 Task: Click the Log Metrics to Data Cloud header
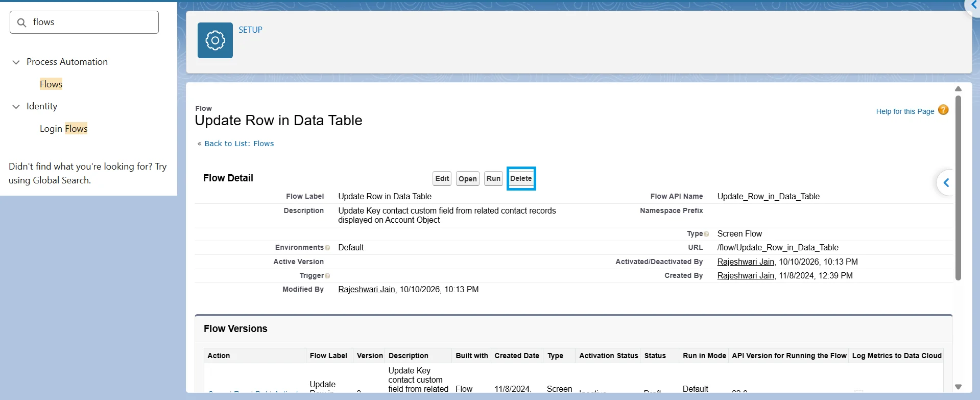(897, 356)
